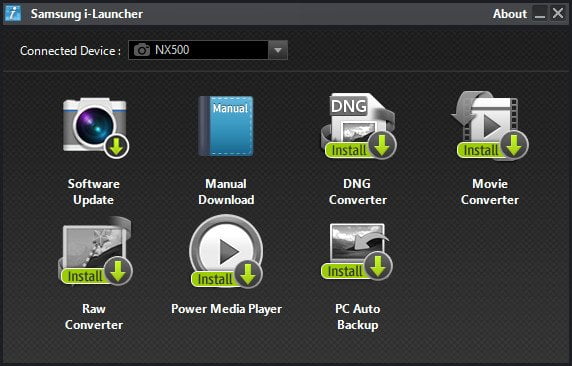Install Power Media Player via play icon
This screenshot has height=366, width=572.
click(x=226, y=251)
